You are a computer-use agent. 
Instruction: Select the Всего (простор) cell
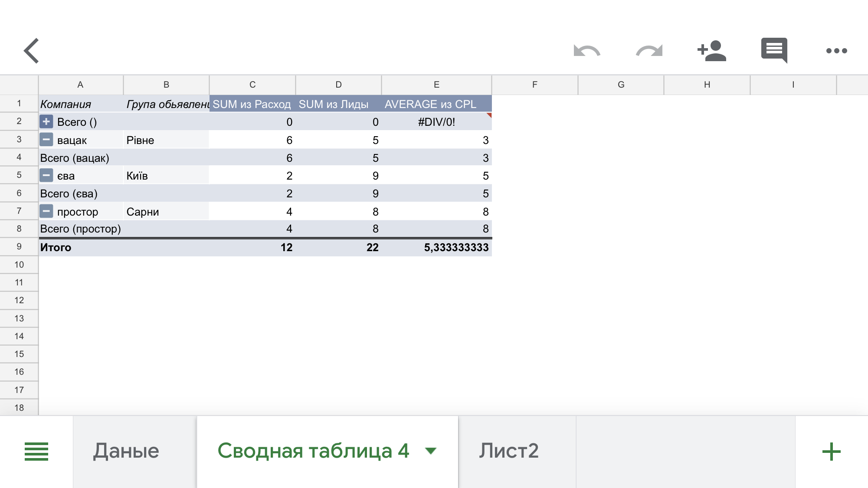click(81, 229)
